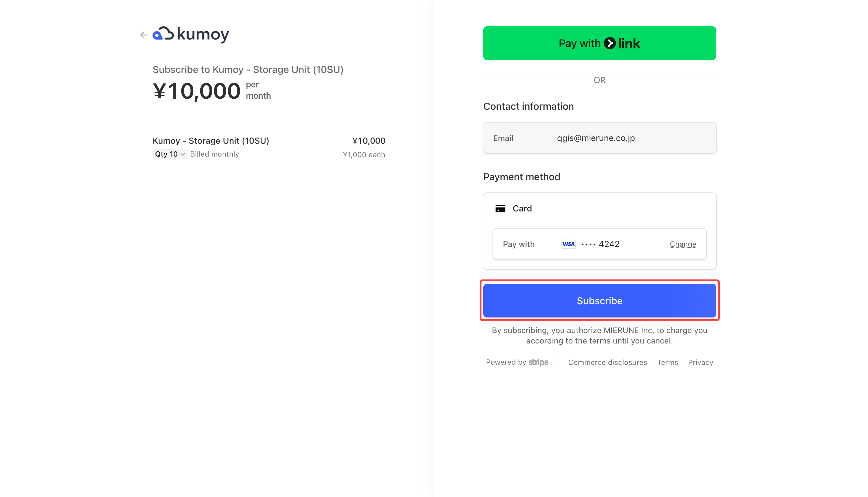868x497 pixels.
Task: Click the ¥10,000 per month price heading
Action: tap(197, 91)
